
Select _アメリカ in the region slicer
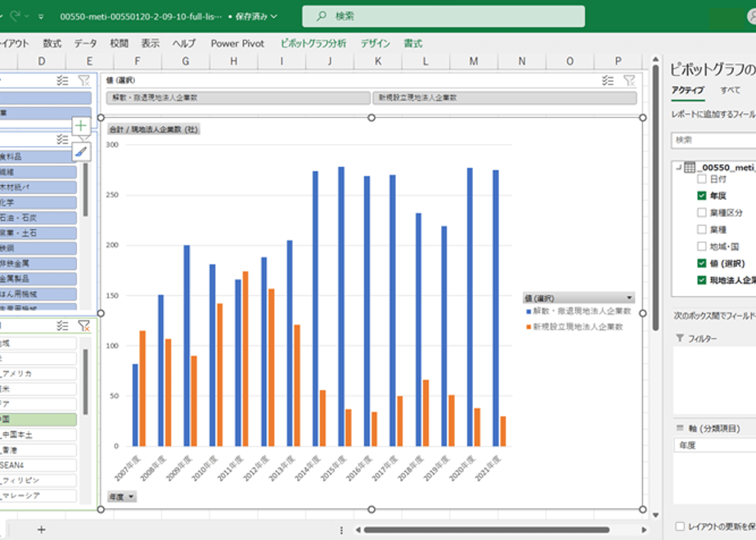pos(38,374)
